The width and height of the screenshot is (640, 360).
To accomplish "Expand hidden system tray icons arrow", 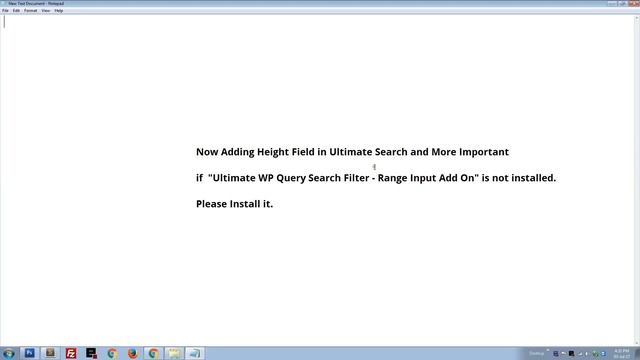I will pos(548,350).
